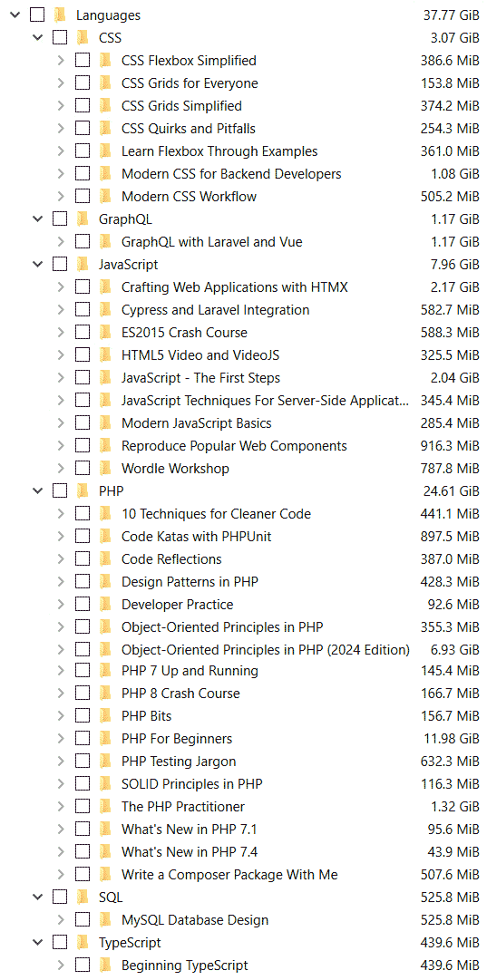Click the 7.96 GiB size value
Screen dimensions: 487x980
pos(455,265)
